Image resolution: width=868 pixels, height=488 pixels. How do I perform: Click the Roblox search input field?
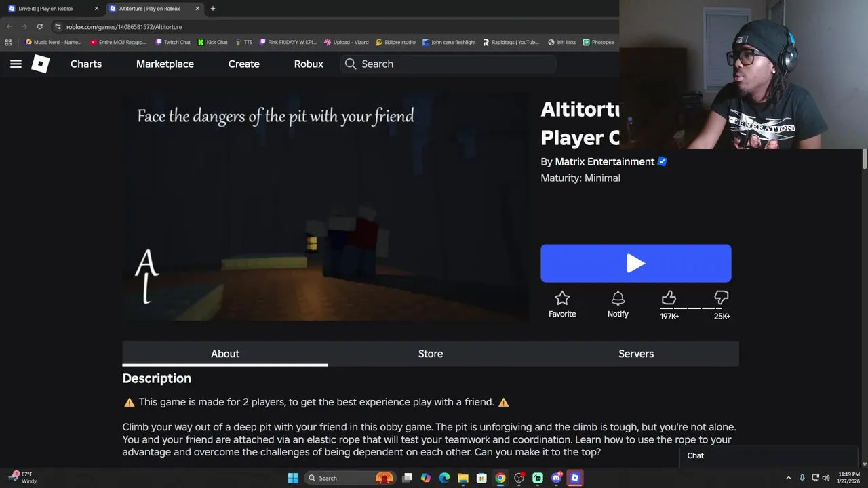point(449,64)
